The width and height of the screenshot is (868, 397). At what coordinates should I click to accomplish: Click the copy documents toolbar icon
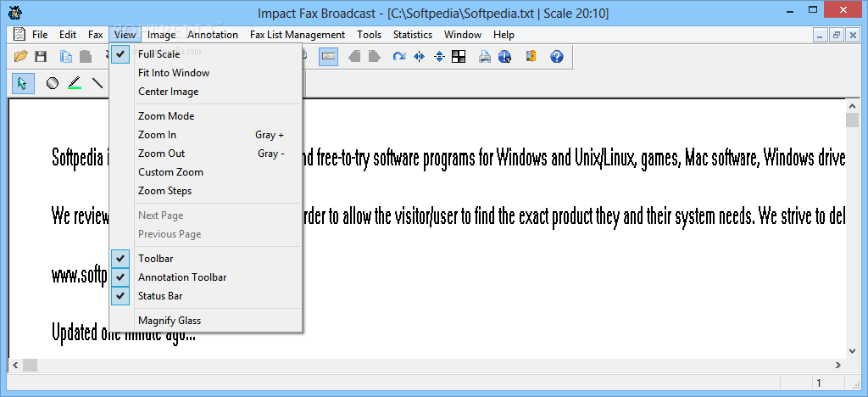[66, 56]
